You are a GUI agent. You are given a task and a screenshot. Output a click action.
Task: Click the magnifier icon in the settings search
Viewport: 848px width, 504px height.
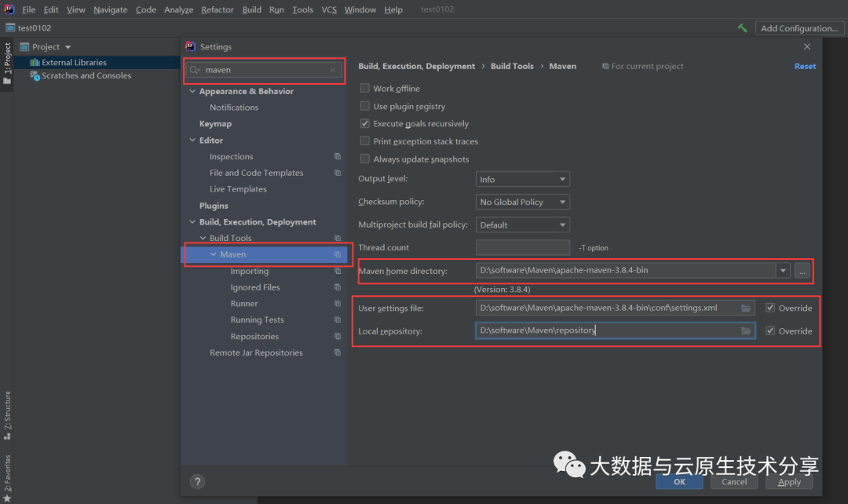(195, 70)
